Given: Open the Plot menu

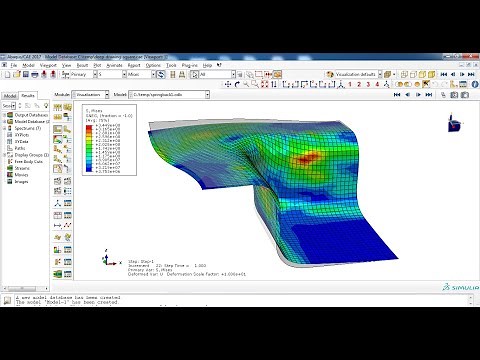Looking at the screenshot, I should [97, 65].
